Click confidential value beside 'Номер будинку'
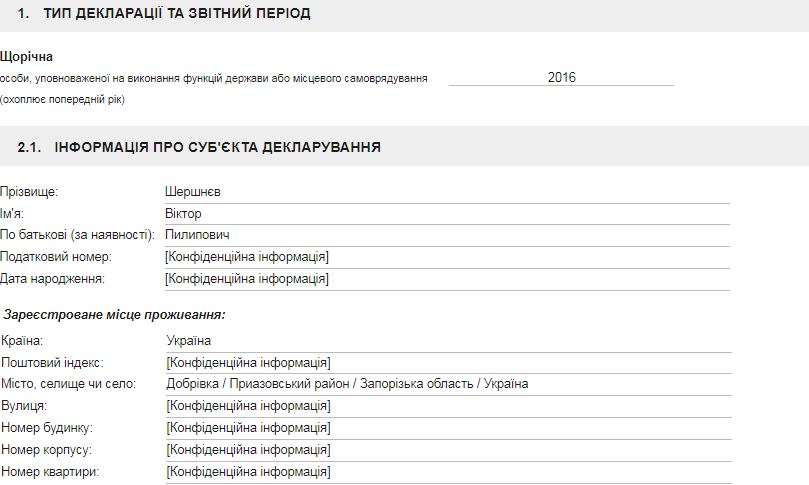809x485 pixels. pos(248,428)
